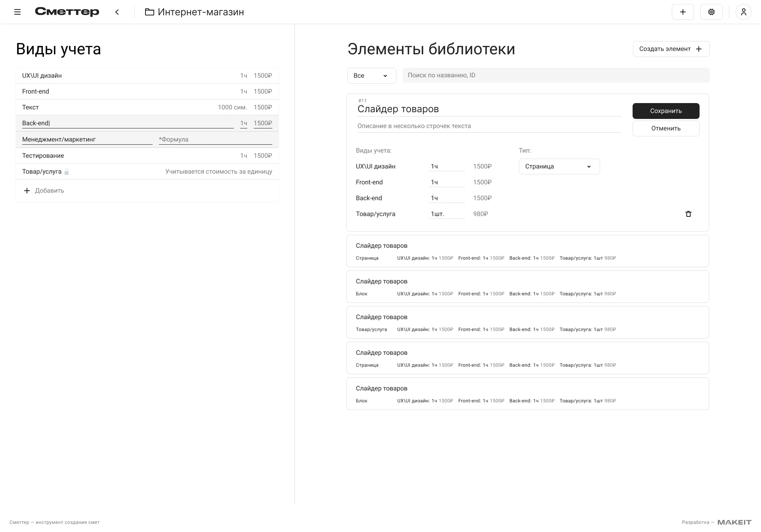Click the 1ч field in Back-end edit row
The height and width of the screenshot is (532, 761).
(x=243, y=123)
